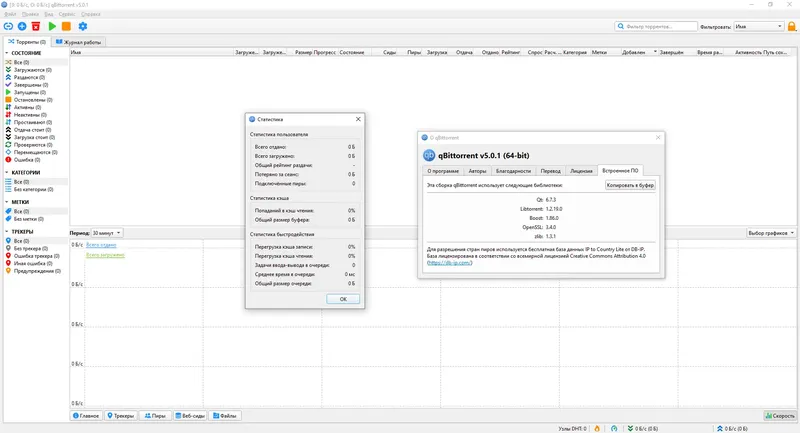
Task: Collapse the СОСТОЯНИЕ section
Action: pos(7,53)
